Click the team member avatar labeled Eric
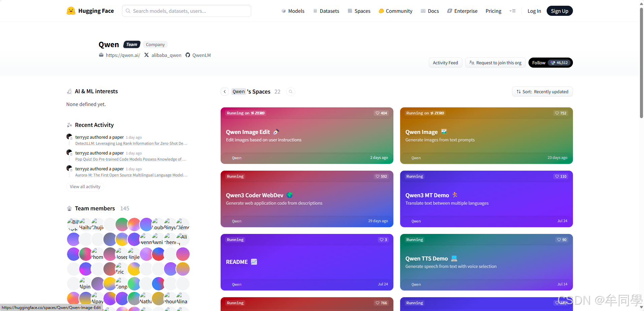The height and width of the screenshot is (311, 644). [122, 269]
